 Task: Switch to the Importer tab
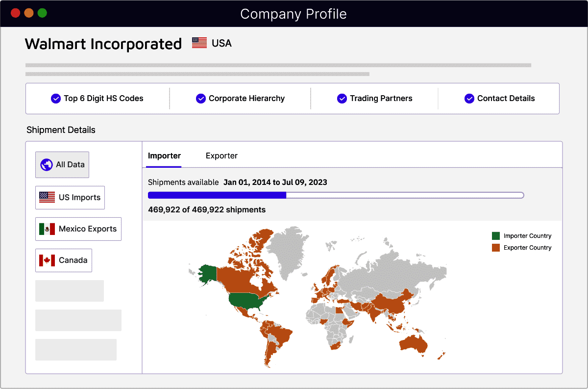(x=164, y=156)
